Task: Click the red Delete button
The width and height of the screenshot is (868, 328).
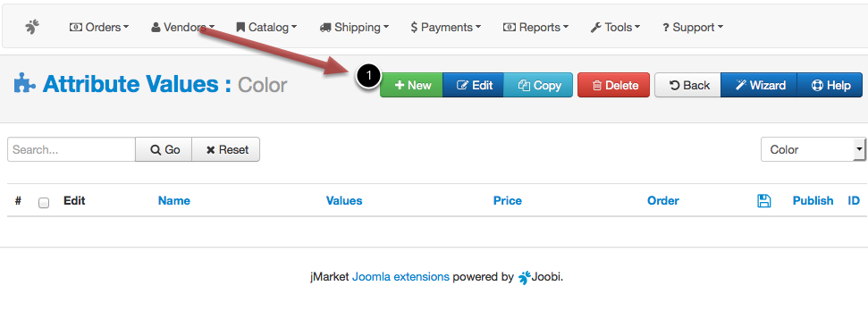Action: (x=613, y=85)
